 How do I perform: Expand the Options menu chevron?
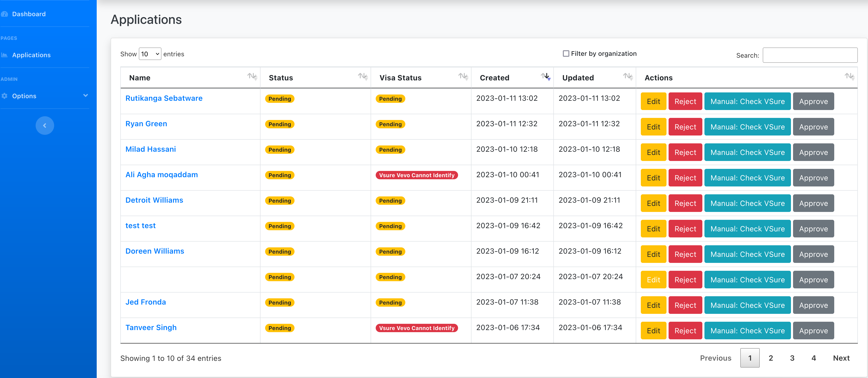[86, 95]
